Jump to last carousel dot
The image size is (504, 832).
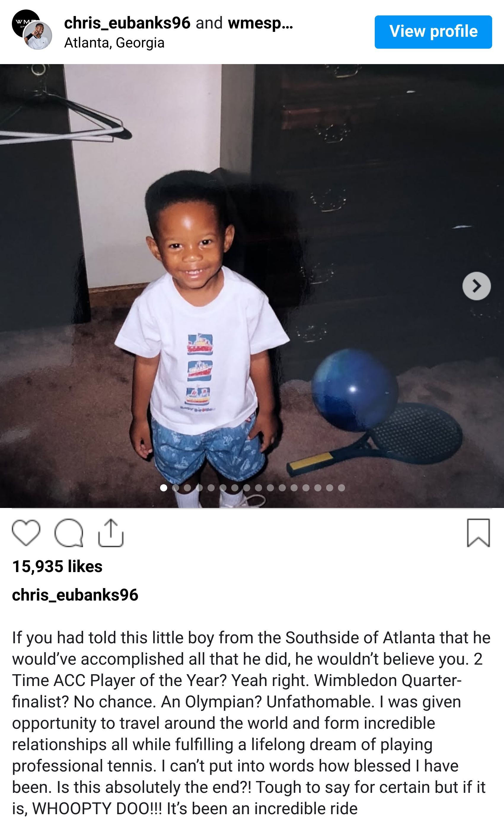[x=342, y=488]
